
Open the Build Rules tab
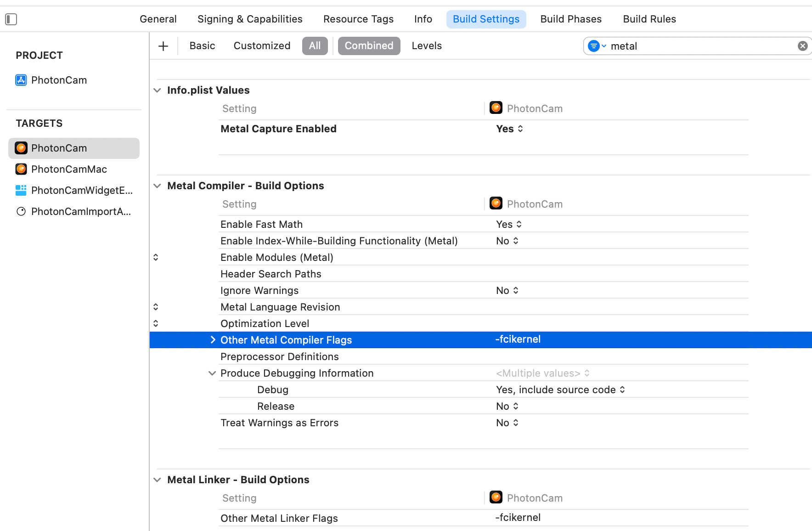click(x=649, y=19)
